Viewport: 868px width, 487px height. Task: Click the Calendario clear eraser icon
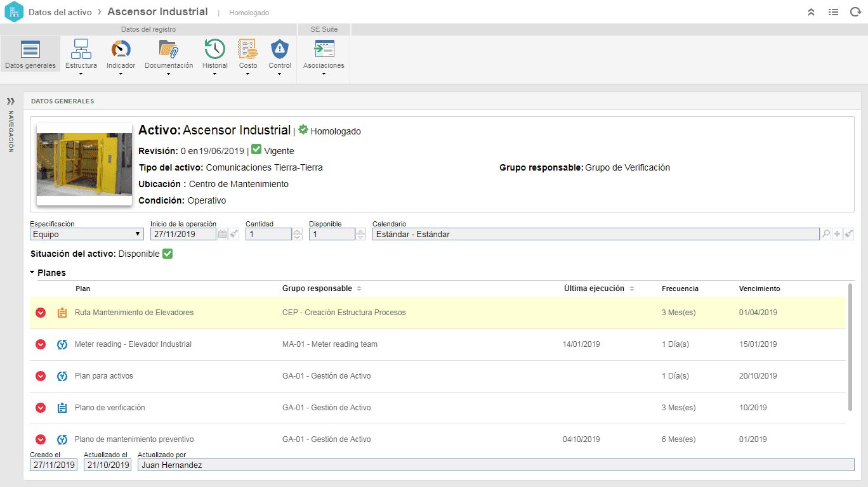pyautogui.click(x=849, y=234)
